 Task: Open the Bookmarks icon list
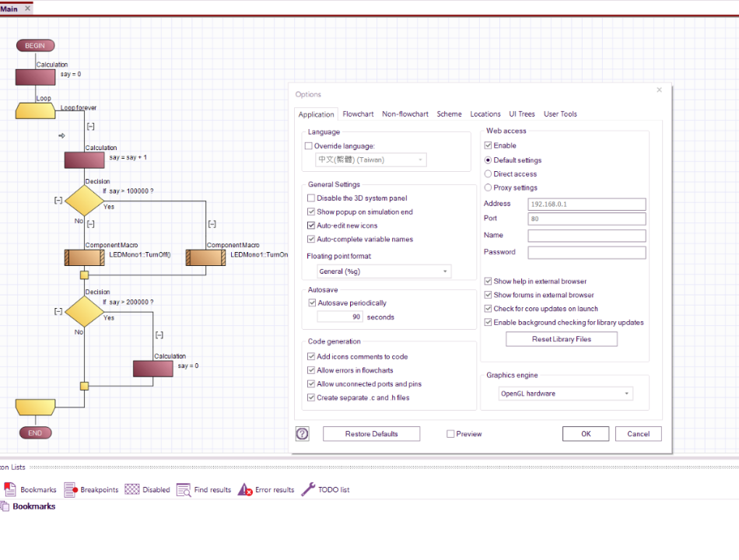pyautogui.click(x=30, y=490)
